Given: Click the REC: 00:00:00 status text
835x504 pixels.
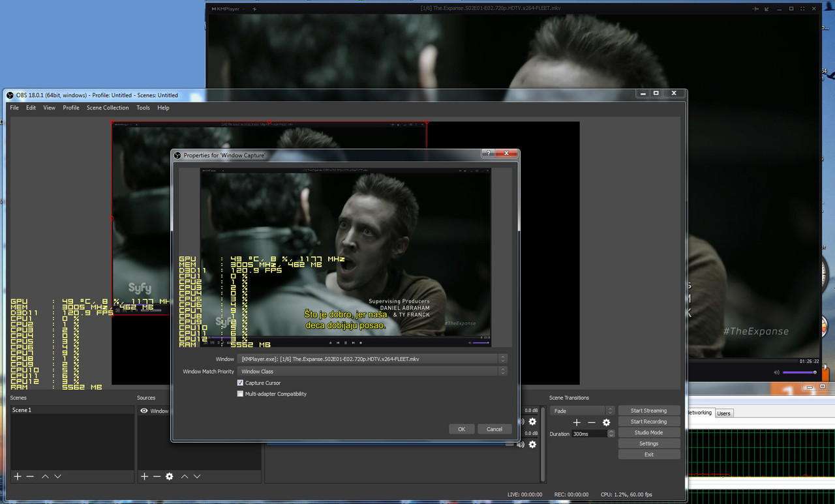Looking at the screenshot, I should point(571,494).
